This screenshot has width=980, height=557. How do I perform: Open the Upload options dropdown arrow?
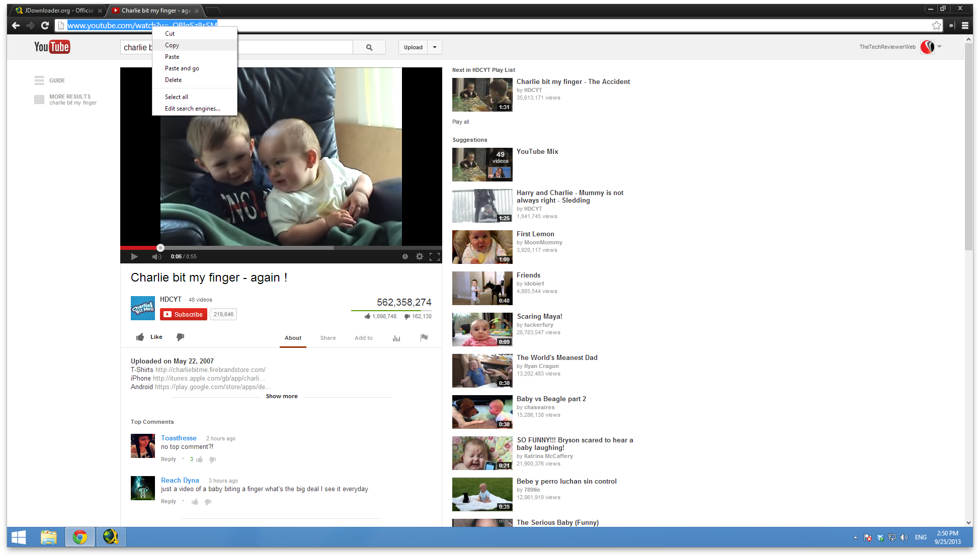point(434,47)
